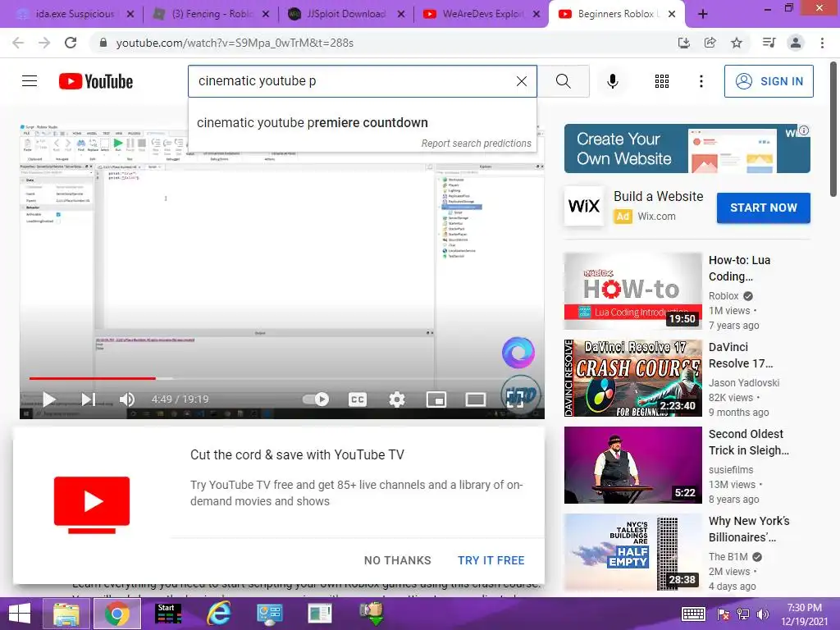Bookmark this page with star
Image resolution: width=840 pixels, height=630 pixels.
click(x=737, y=43)
